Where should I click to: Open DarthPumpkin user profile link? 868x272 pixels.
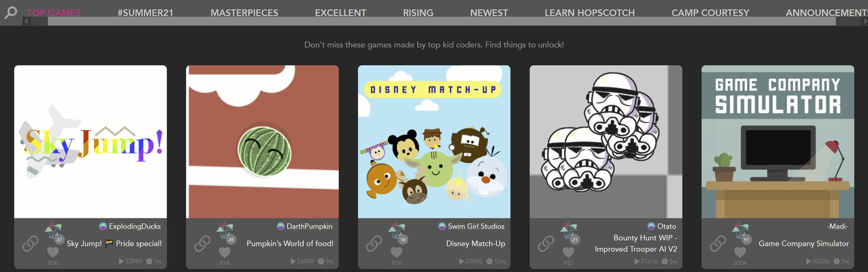click(309, 226)
